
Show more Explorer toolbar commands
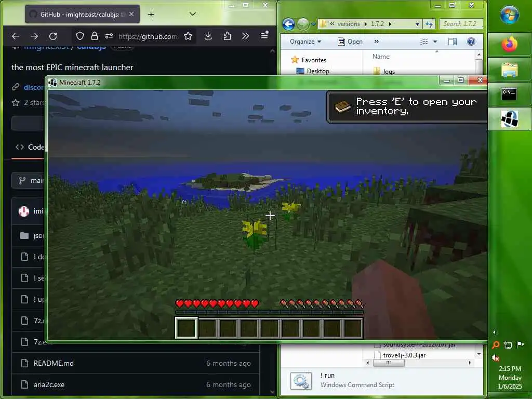[376, 42]
